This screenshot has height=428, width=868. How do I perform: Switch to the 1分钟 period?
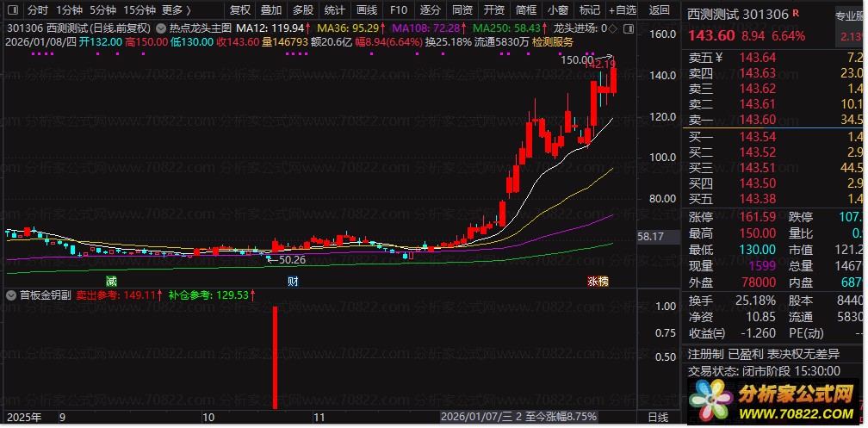[70, 10]
